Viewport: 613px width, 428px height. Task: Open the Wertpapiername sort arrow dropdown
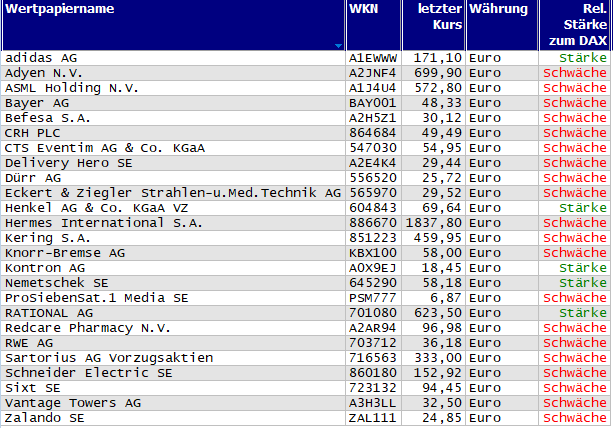(x=339, y=46)
